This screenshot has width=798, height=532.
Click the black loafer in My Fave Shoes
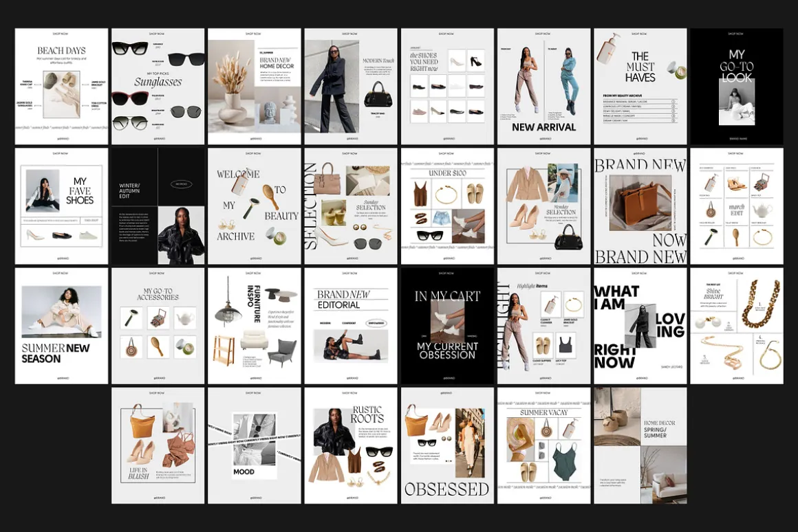(61, 235)
